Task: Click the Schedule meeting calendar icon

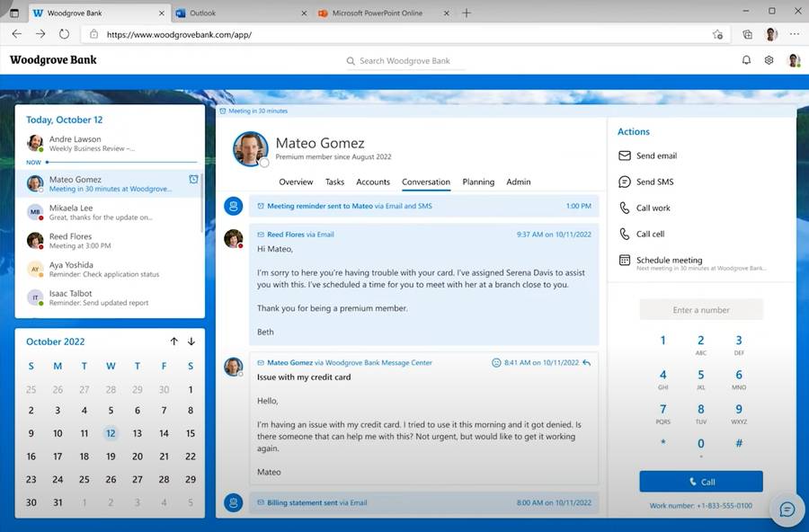Action: pyautogui.click(x=625, y=260)
